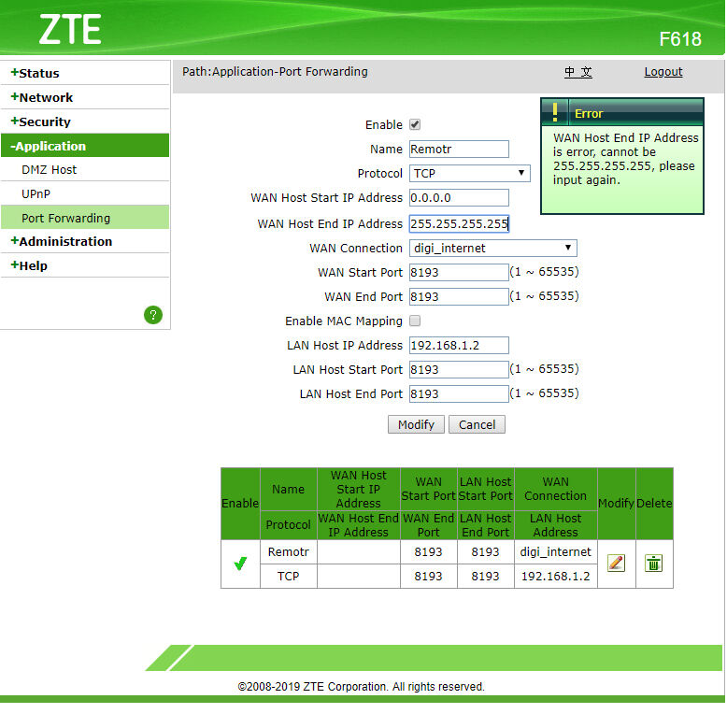
Task: Select Port Forwarding in sidebar
Action: tap(85, 218)
